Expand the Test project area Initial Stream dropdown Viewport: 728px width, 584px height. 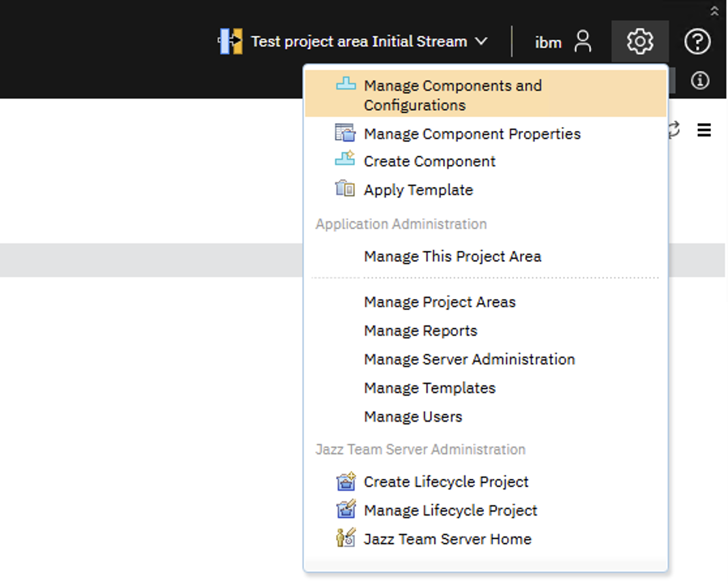481,42
